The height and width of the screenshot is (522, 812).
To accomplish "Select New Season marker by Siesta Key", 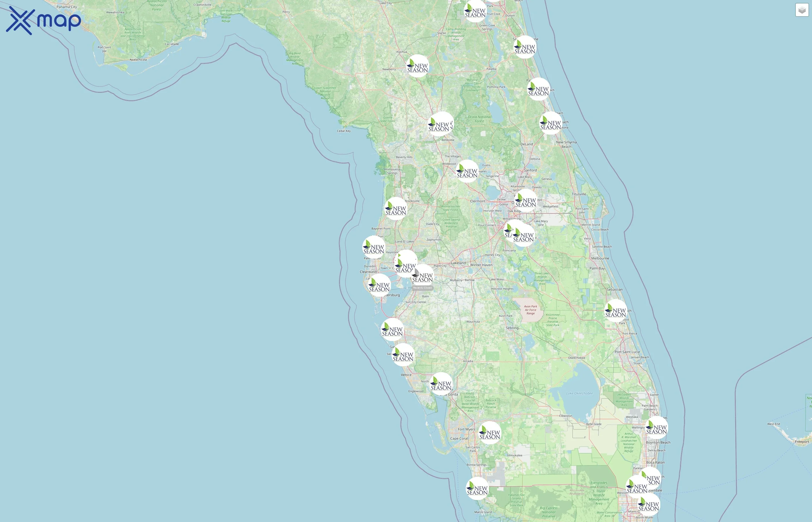I will [x=403, y=355].
